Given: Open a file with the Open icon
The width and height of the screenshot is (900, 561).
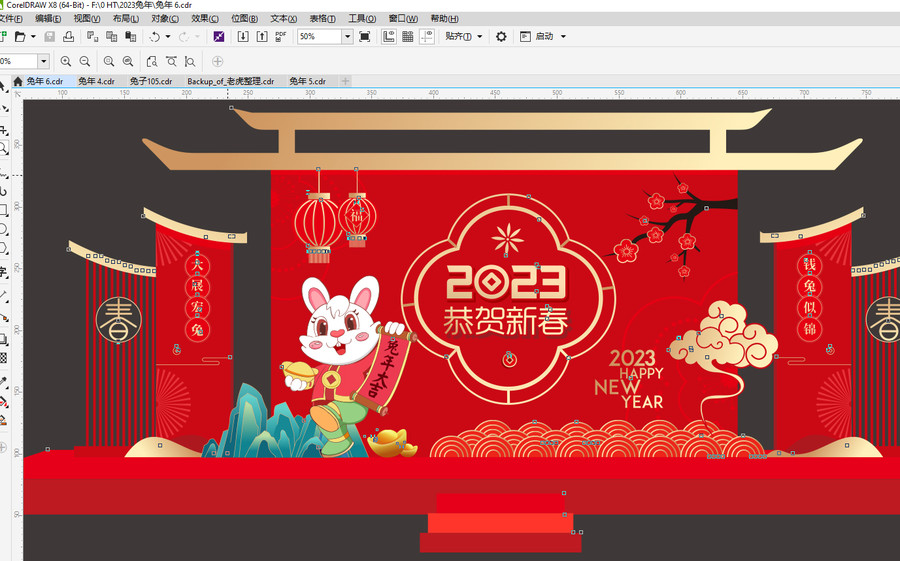Looking at the screenshot, I should point(20,37).
